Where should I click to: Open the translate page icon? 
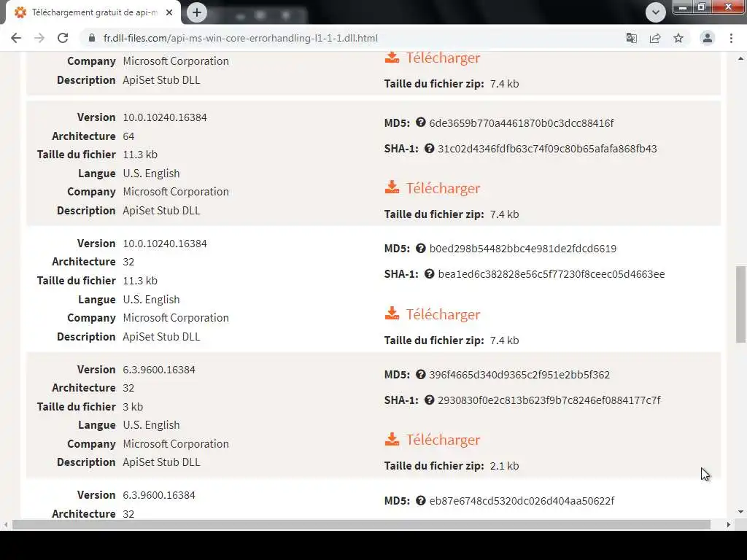(x=631, y=38)
